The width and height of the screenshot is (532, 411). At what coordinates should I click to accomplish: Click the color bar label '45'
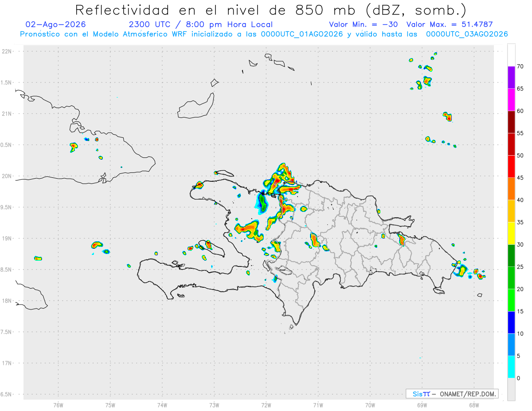520,178
